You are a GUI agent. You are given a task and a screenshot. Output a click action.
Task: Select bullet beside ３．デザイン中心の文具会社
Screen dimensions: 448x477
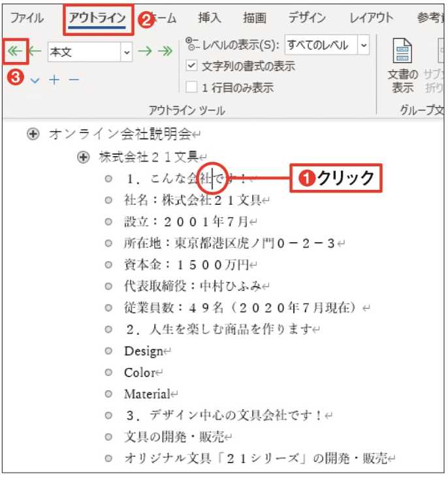pos(108,416)
